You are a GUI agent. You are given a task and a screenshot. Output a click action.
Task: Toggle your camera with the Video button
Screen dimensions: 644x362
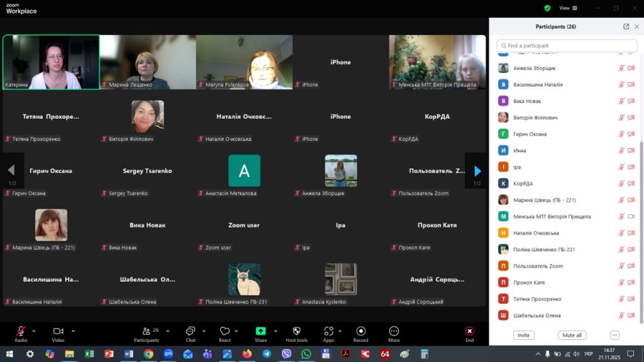pos(58,331)
